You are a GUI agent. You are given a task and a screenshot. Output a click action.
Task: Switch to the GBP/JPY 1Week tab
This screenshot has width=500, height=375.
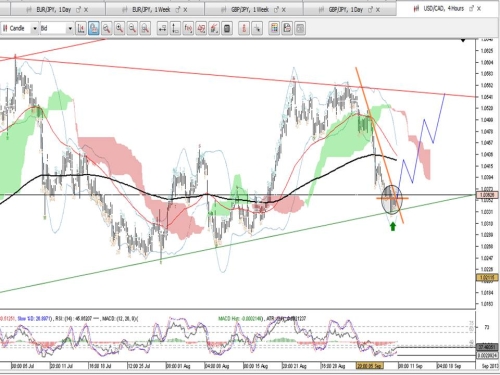250,10
